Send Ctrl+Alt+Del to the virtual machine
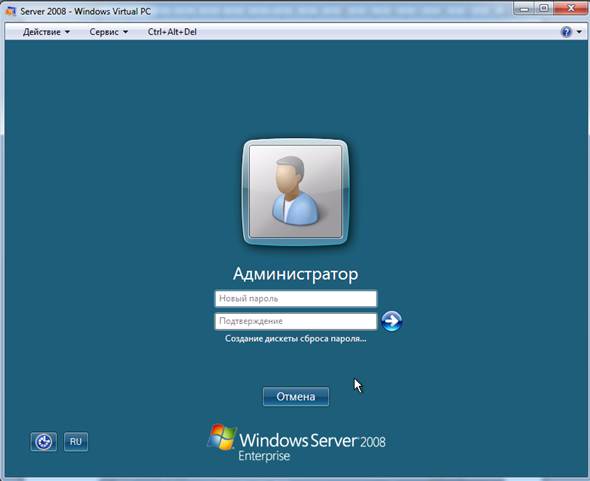Viewport: 590px width, 481px height. (172, 32)
